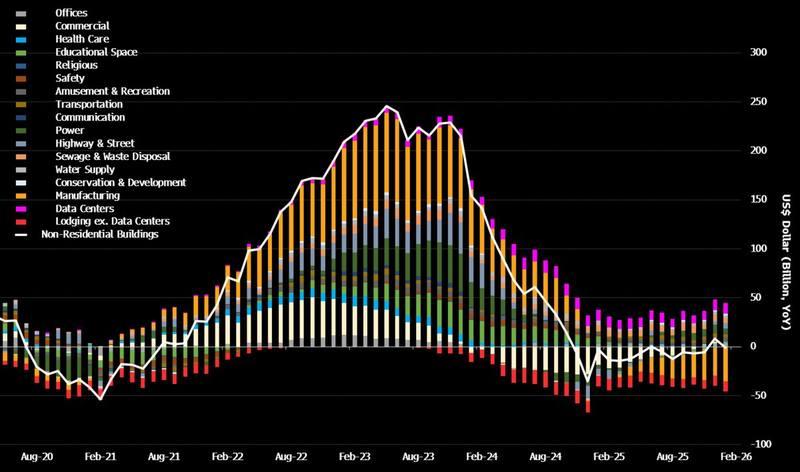This screenshot has width=800, height=472.
Task: Click the Lodging ex. Data Centers swatch
Action: [21, 222]
